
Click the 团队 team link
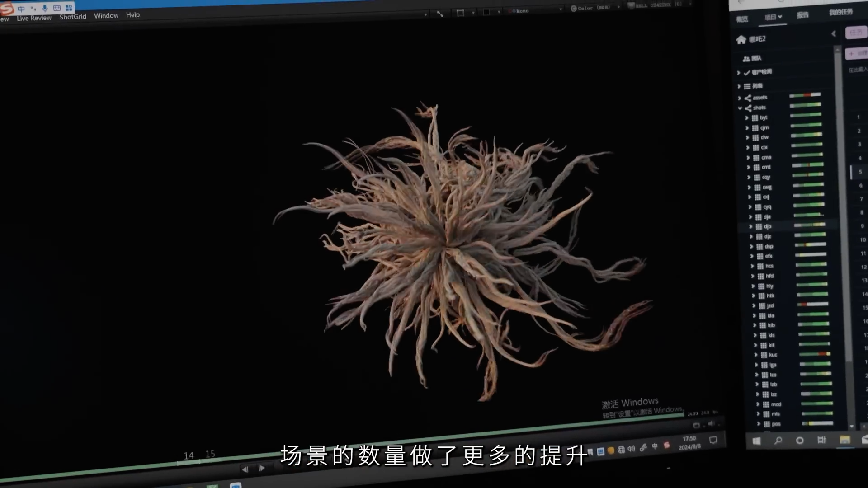tap(756, 58)
